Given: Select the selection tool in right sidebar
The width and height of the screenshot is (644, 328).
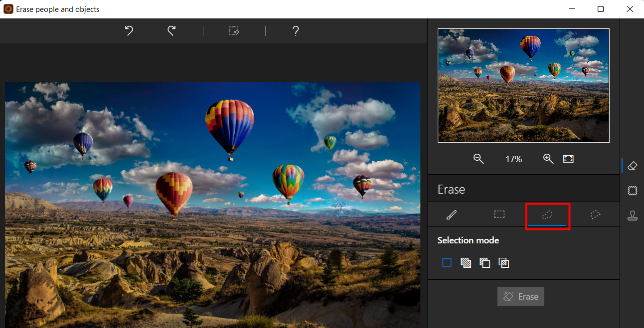Looking at the screenshot, I should 633,191.
